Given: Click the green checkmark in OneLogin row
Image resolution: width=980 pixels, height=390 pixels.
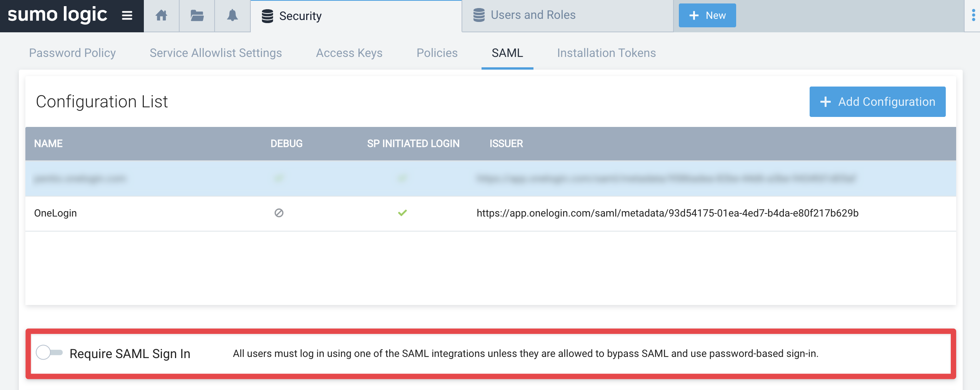Looking at the screenshot, I should click(402, 213).
